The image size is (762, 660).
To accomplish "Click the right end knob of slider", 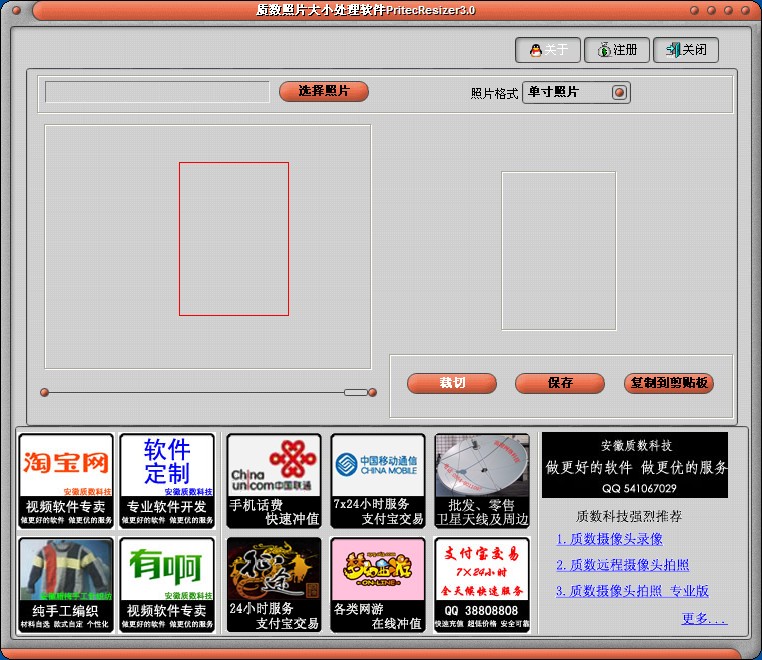I will [x=372, y=392].
